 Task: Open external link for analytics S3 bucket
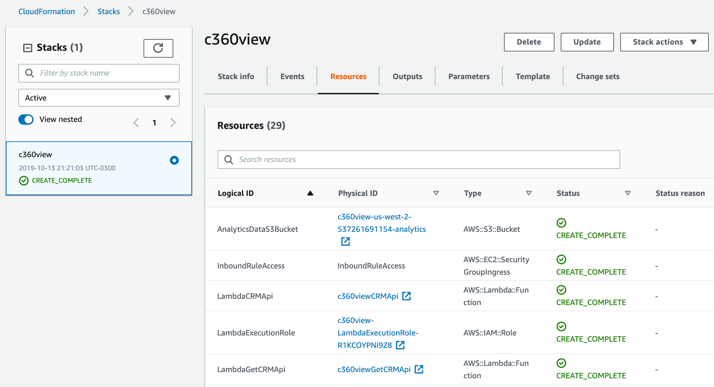click(x=346, y=242)
